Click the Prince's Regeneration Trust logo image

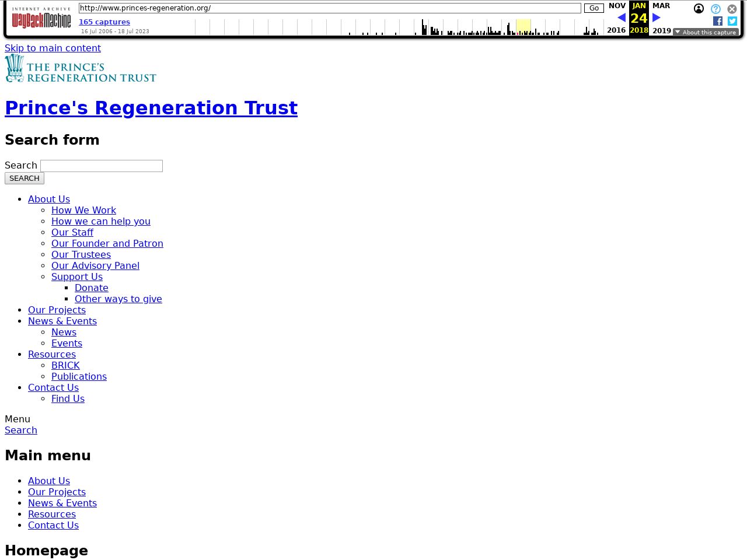point(81,68)
